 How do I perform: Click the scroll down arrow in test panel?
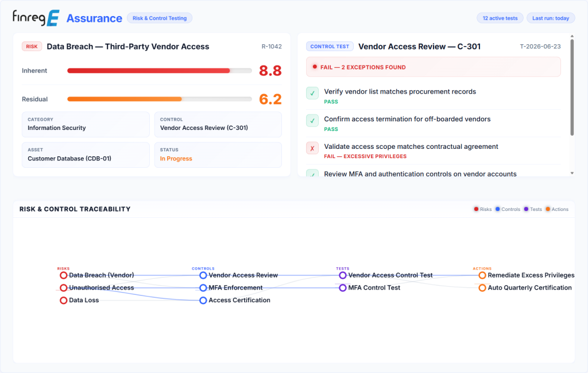coord(572,173)
